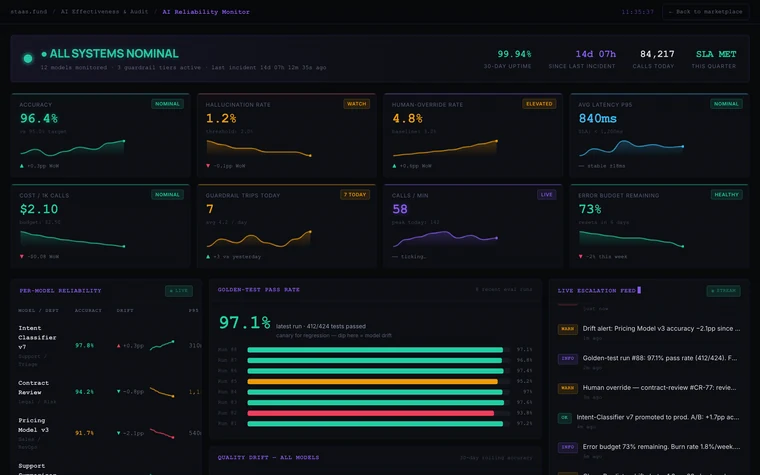Click the Calls / Min sparkline chart
The width and height of the screenshot is (760, 475).
pyautogui.click(x=445, y=238)
